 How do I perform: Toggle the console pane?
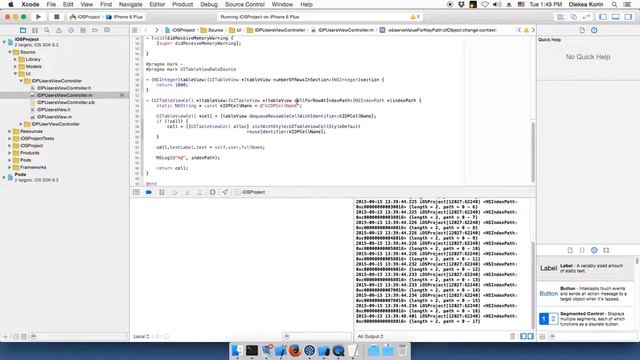tap(530, 336)
